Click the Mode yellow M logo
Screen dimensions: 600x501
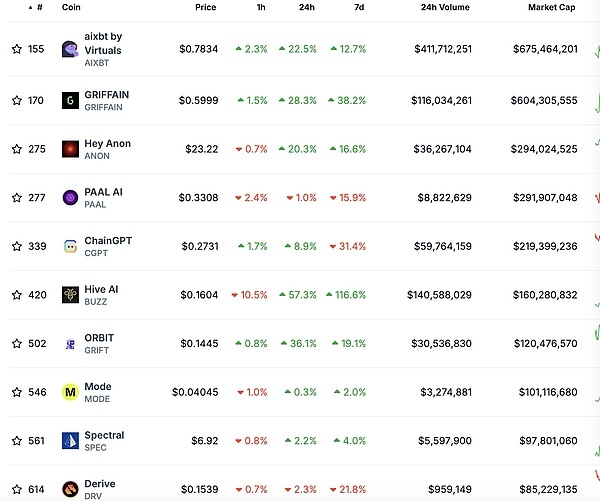pos(69,392)
